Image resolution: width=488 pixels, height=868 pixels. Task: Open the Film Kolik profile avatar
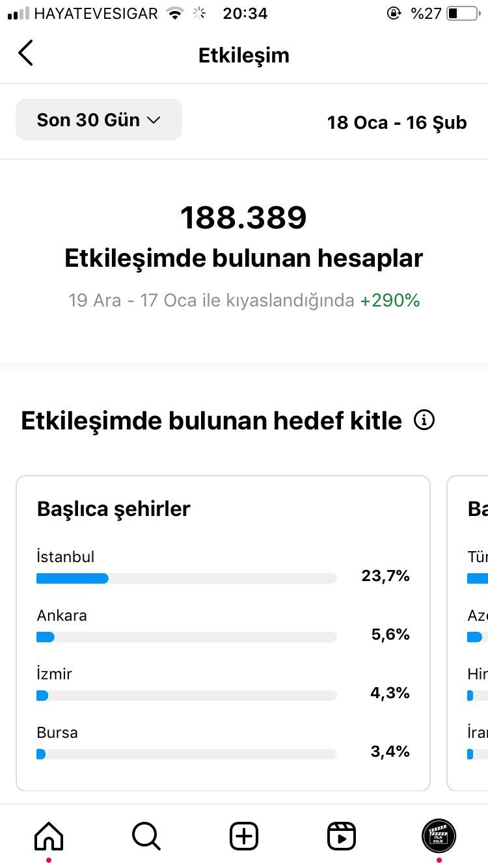click(x=439, y=835)
